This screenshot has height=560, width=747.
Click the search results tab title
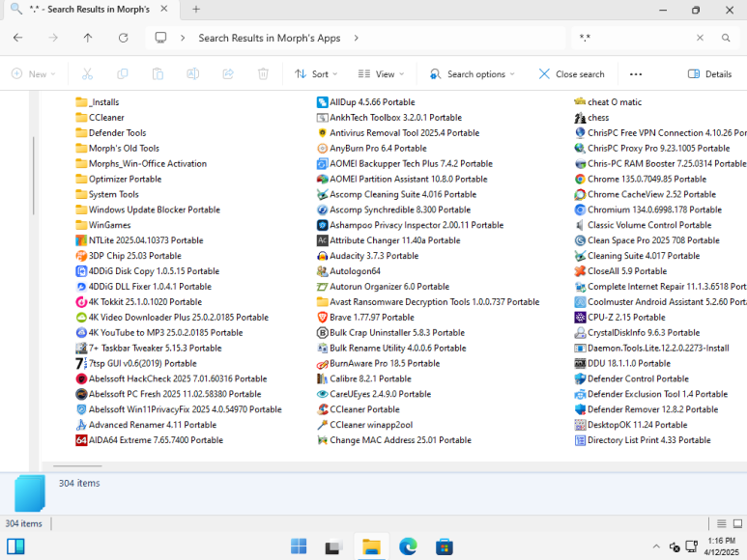pos(89,9)
